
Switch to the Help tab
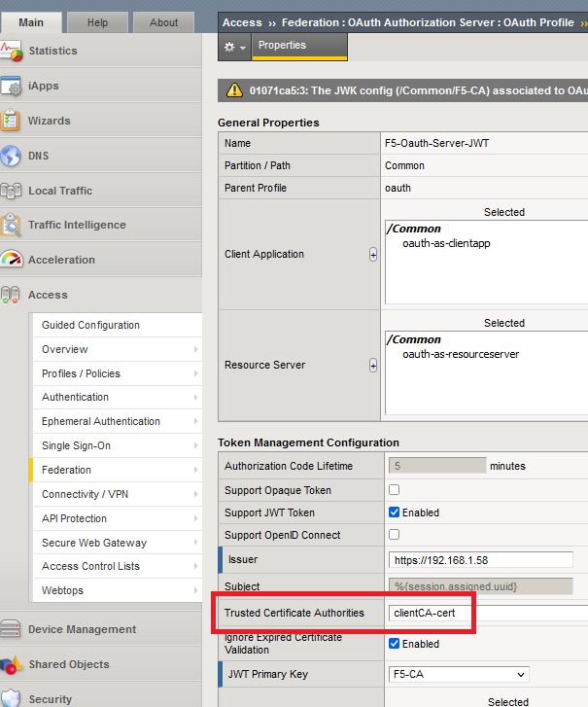[x=98, y=22]
